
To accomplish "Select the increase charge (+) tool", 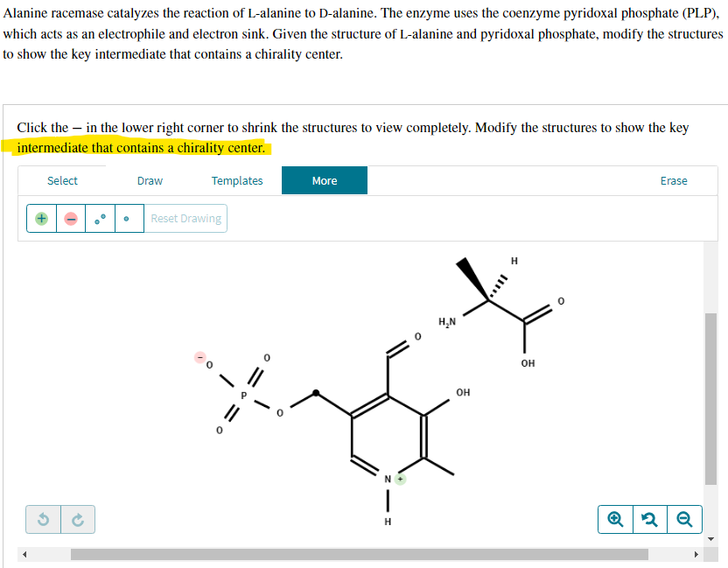I will (40, 218).
